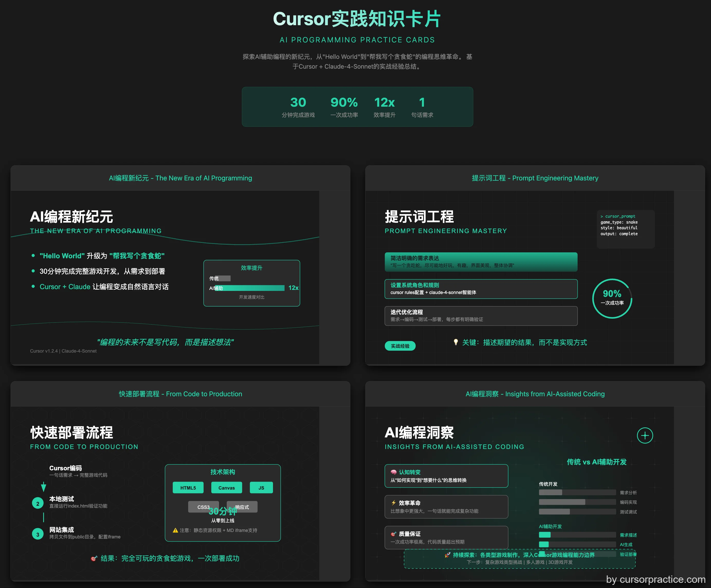Select the 简洁明确的需求表达 highlighted item
Screen dimensions: 711x588
coord(481,262)
